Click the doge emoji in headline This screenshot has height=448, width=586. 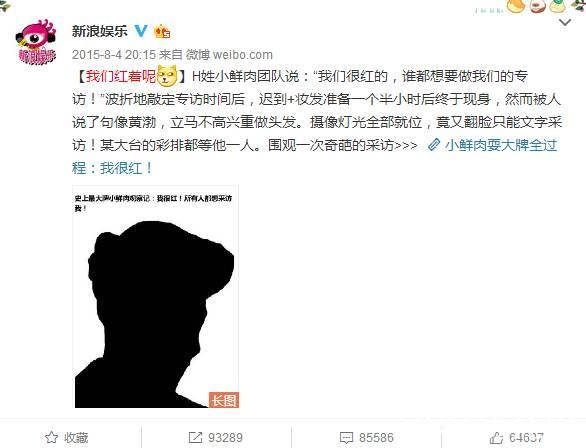pos(167,75)
